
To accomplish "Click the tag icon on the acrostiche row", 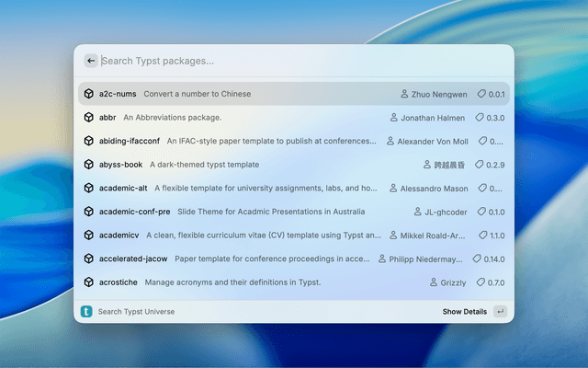I will pyautogui.click(x=480, y=282).
